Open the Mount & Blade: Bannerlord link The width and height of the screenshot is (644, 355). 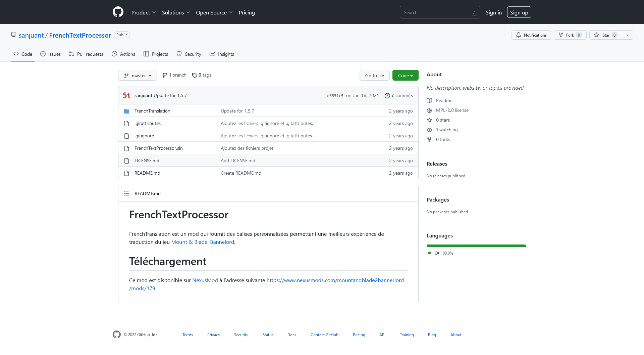[203, 242]
